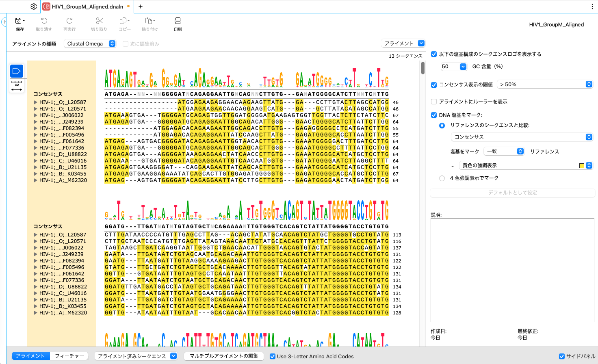The image size is (598, 364).
Task: Select the 4色強調表示でマーク radio button
Action: [442, 178]
